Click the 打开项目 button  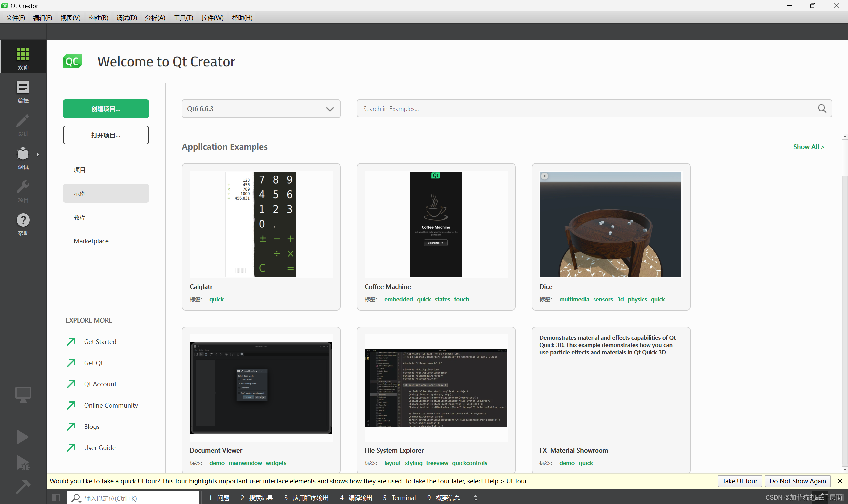click(106, 135)
